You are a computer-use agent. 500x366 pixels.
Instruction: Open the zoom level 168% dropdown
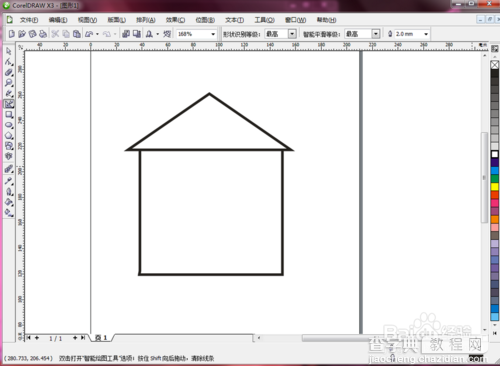coord(213,34)
